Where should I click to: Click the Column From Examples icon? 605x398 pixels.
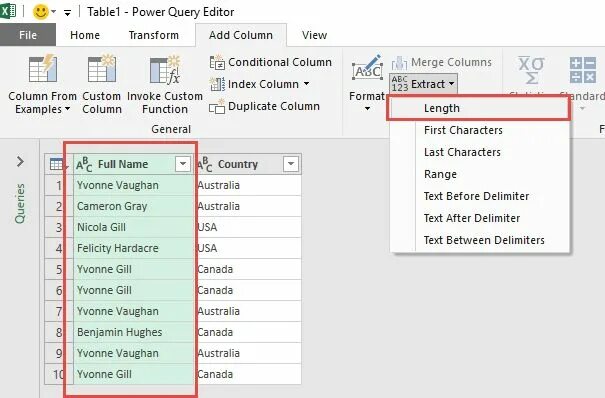pyautogui.click(x=43, y=68)
